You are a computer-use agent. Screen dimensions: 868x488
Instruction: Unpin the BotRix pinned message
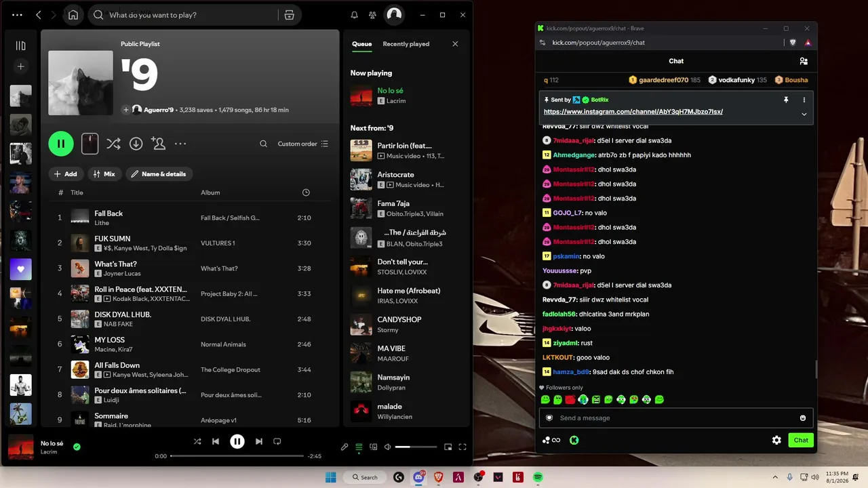click(786, 100)
